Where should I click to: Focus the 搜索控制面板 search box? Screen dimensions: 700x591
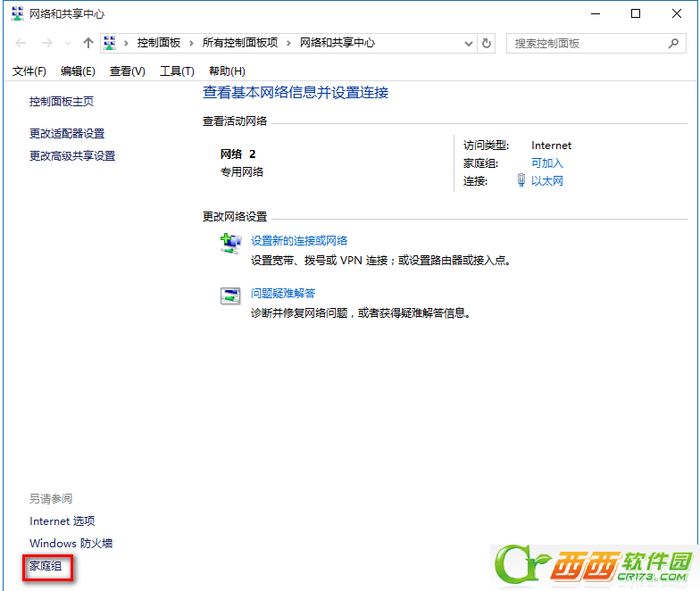pyautogui.click(x=596, y=43)
